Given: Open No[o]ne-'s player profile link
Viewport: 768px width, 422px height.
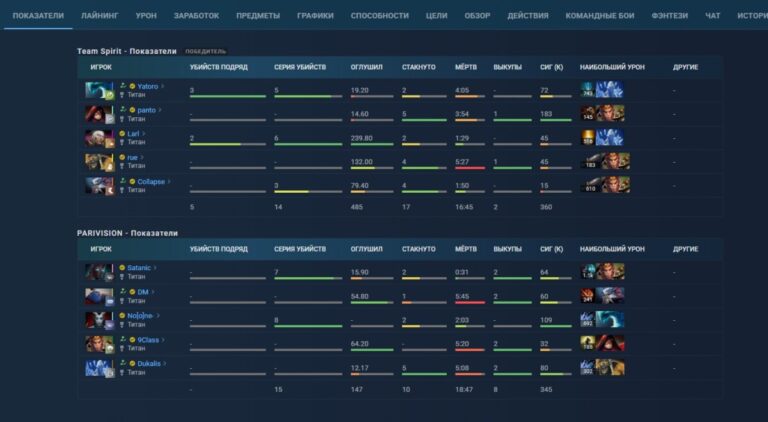Looking at the screenshot, I should [140, 316].
